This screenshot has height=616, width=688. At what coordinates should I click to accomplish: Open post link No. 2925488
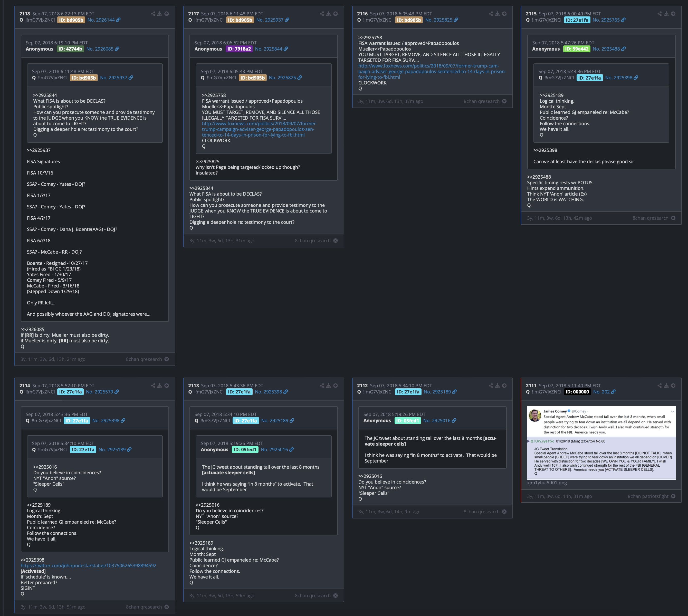pyautogui.click(x=606, y=49)
